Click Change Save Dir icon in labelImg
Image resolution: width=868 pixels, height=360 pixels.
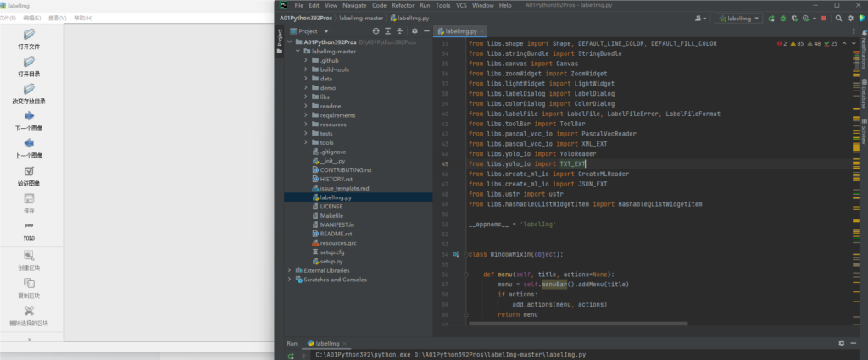coord(29,88)
